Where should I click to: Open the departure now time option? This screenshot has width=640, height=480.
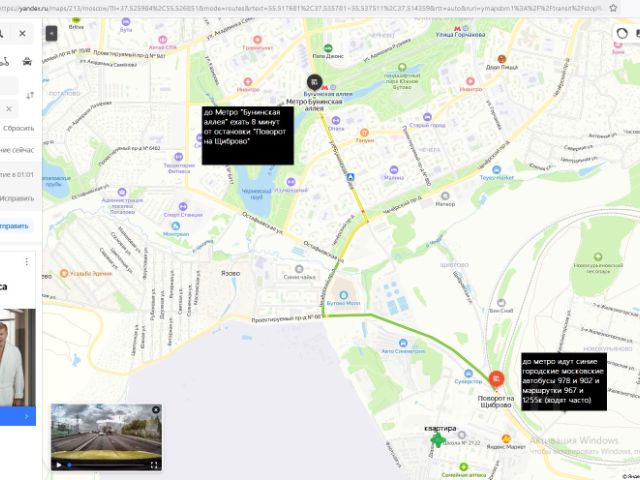17,150
